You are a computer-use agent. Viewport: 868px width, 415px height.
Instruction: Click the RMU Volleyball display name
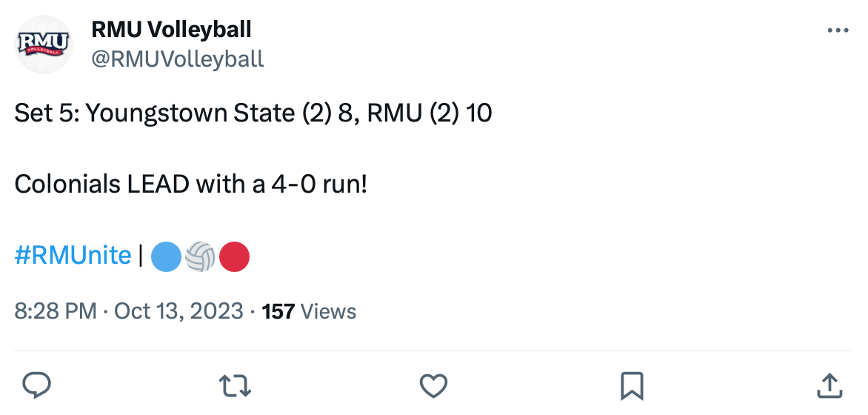coord(171,30)
